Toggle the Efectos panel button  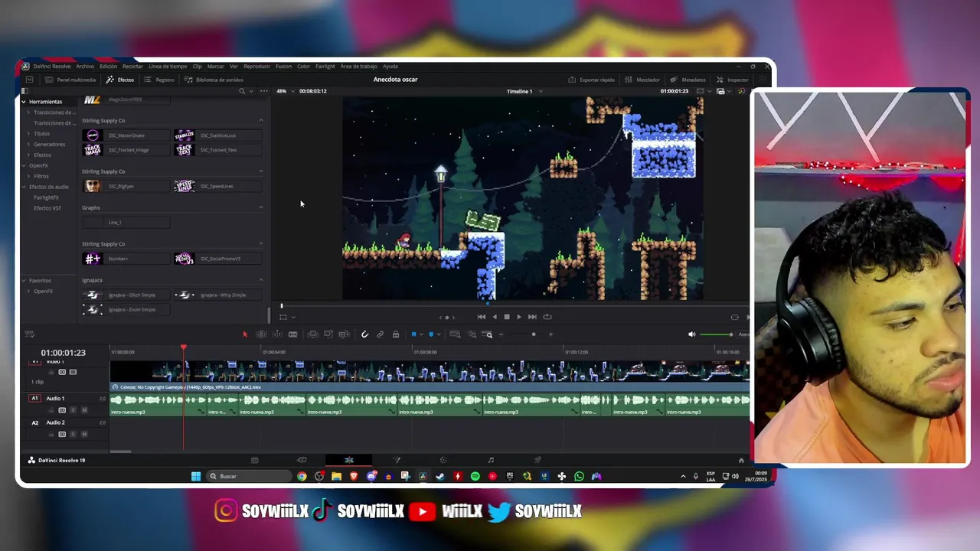tap(120, 80)
